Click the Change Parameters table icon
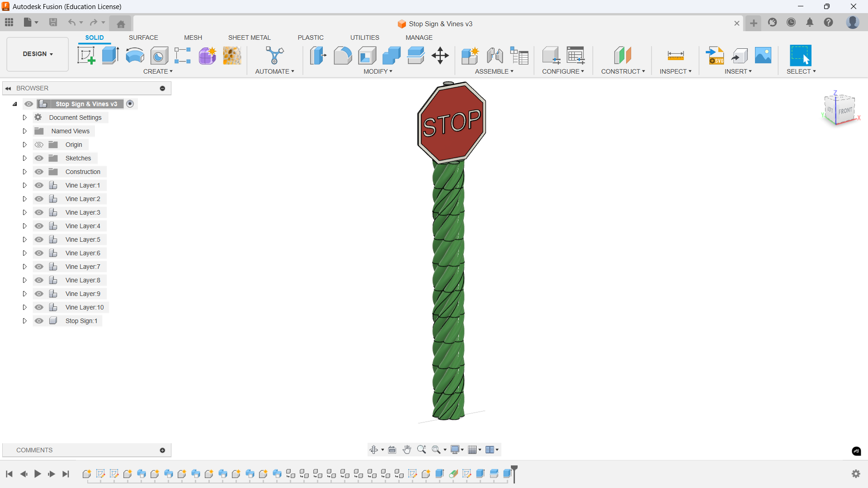Image resolution: width=868 pixels, height=488 pixels. click(x=576, y=56)
